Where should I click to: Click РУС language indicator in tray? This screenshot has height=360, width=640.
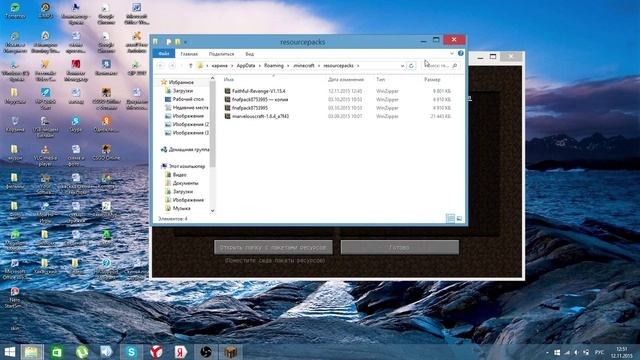point(599,352)
